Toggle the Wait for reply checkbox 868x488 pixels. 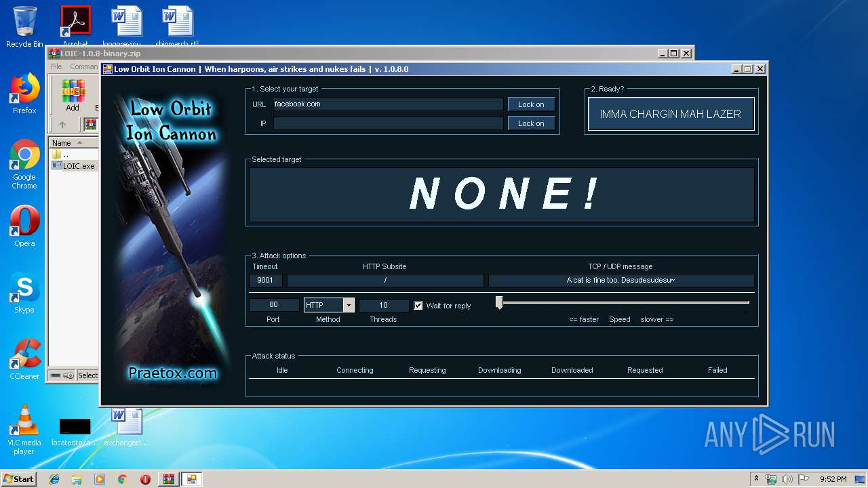pos(418,306)
